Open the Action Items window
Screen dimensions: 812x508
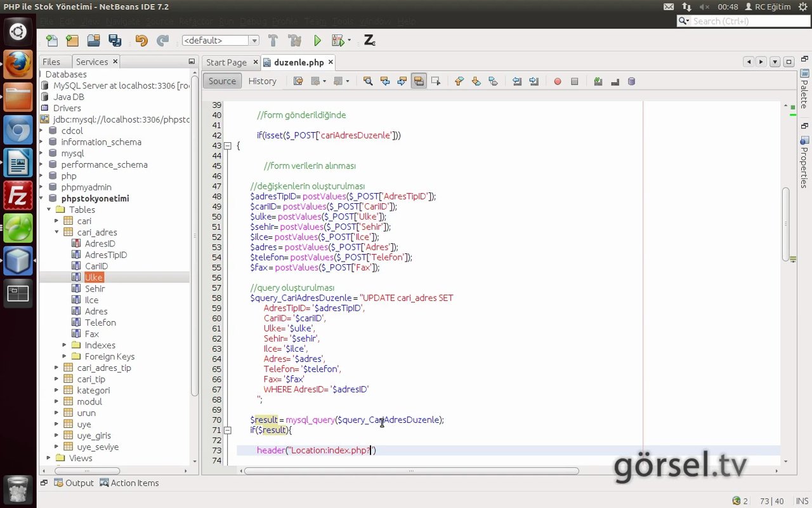click(129, 483)
